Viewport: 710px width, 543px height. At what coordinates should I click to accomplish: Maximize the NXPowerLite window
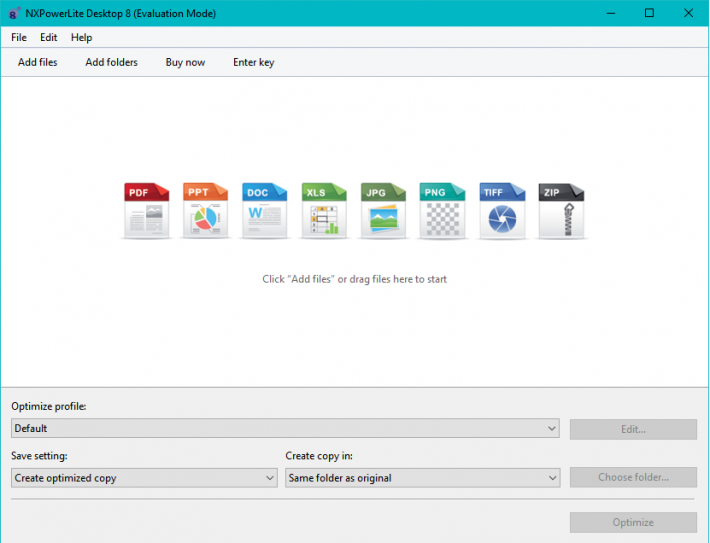(649, 13)
